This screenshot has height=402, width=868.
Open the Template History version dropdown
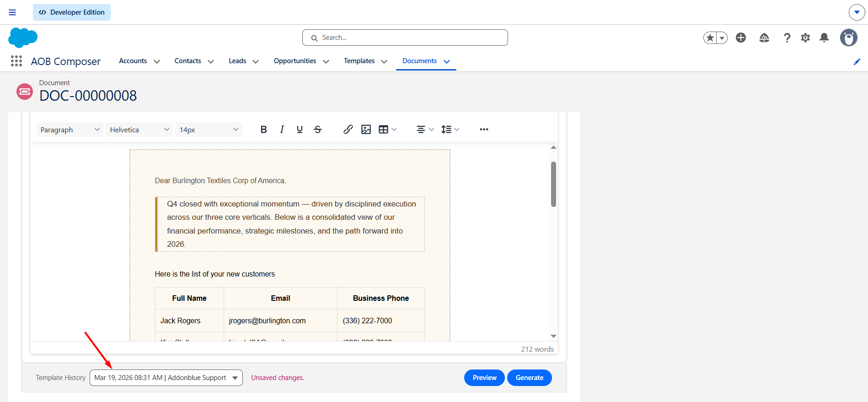tap(166, 378)
